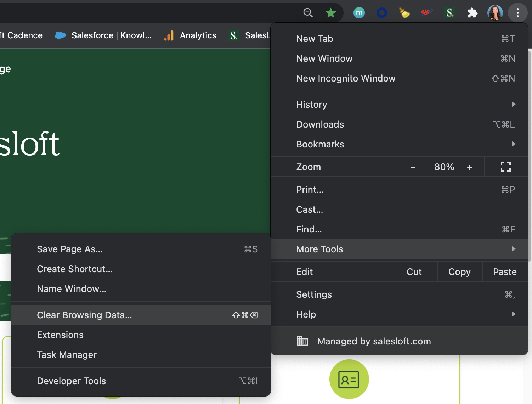Toggle fullscreen mode from Zoom row
The height and width of the screenshot is (404, 532).
505,167
